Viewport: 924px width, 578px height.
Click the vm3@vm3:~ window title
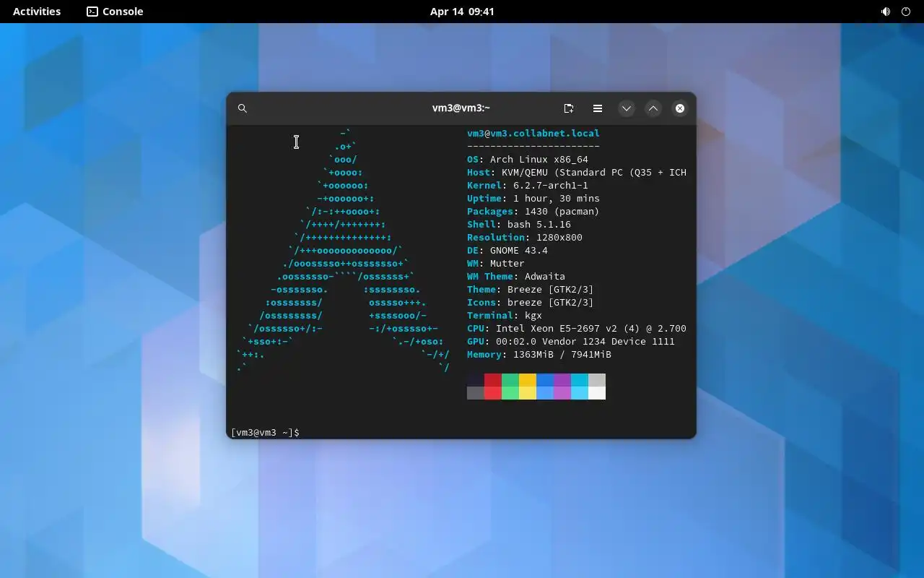(461, 108)
